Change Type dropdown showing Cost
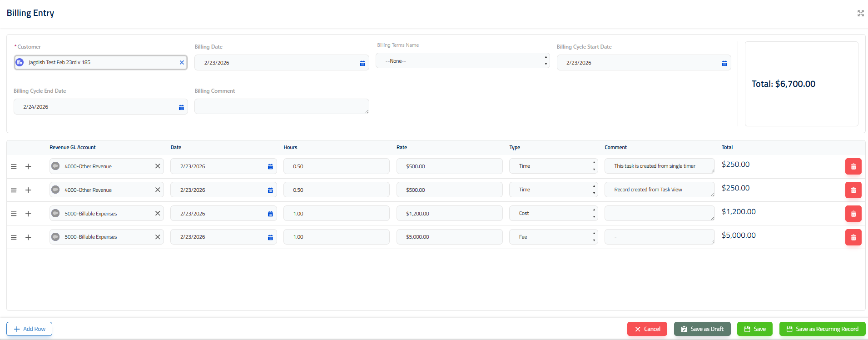Viewport: 868px width, 340px height. [553, 213]
